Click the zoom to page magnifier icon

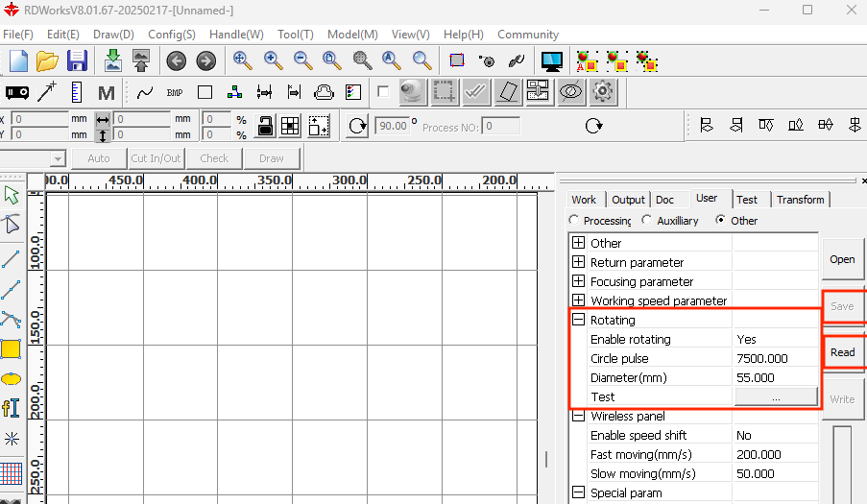332,60
